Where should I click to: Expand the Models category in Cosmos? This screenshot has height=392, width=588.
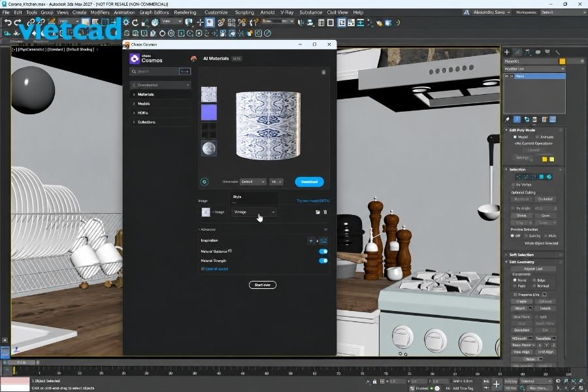(x=161, y=103)
